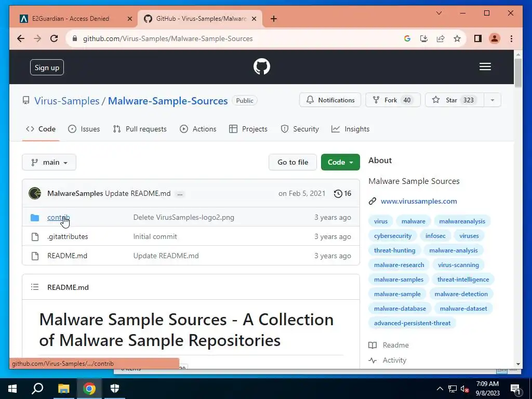The image size is (532, 399).
Task: Switch to E2Guardian Access Denied tab
Action: click(71, 19)
